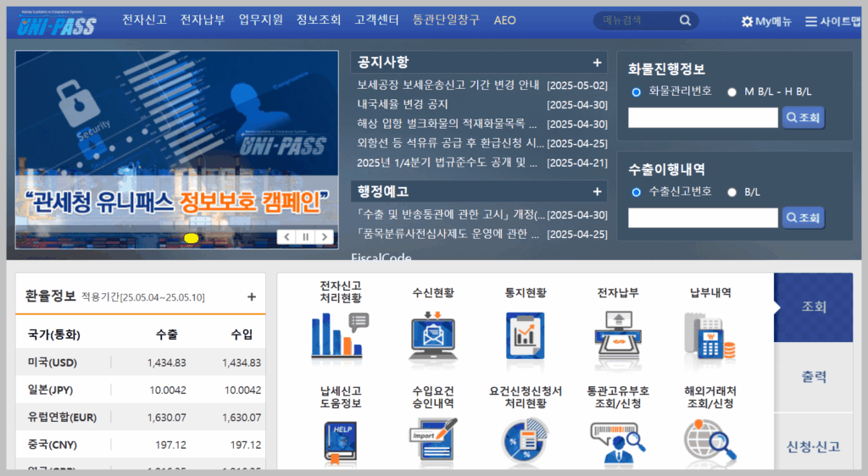Open the AEO menu
This screenshot has height=476, width=868.
pos(505,20)
